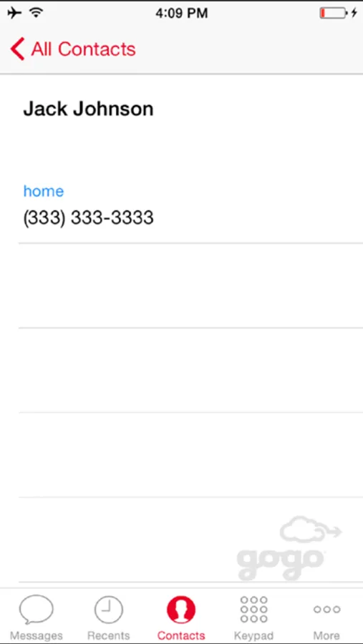
Task: Tap the 4:09 PM clock in status bar
Action: tap(181, 14)
